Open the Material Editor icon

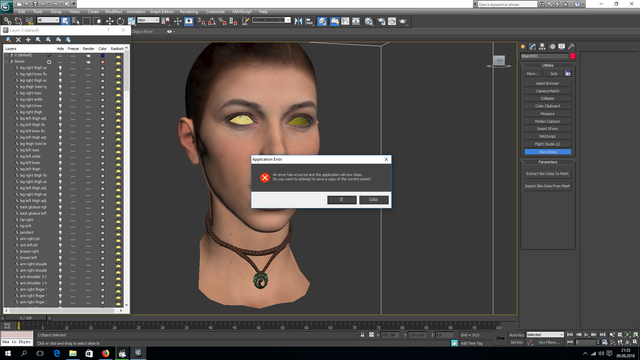369,21
